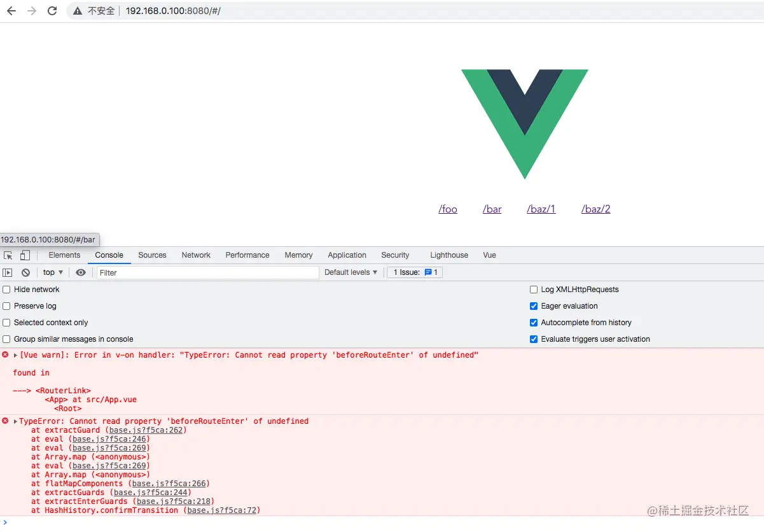Click the not-secure warning triangle icon
Viewport: 764px width, 532px height.
[78, 11]
